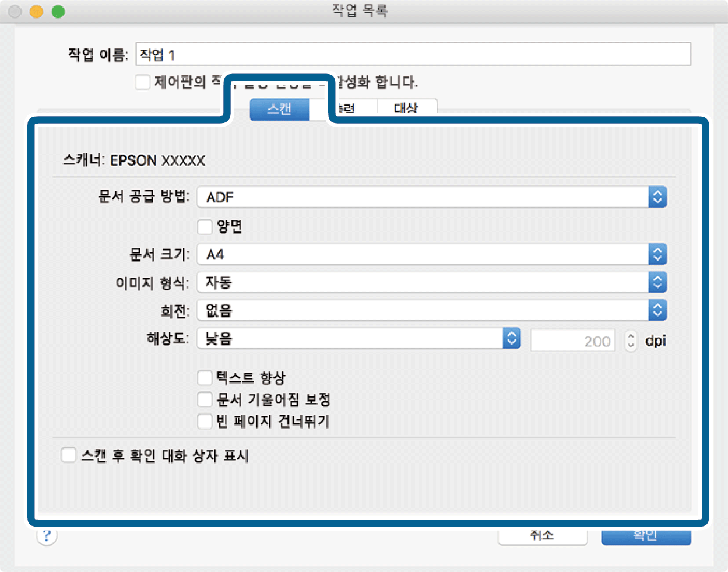
Task: Open the 회전 rotation dropdown
Action: click(431, 311)
